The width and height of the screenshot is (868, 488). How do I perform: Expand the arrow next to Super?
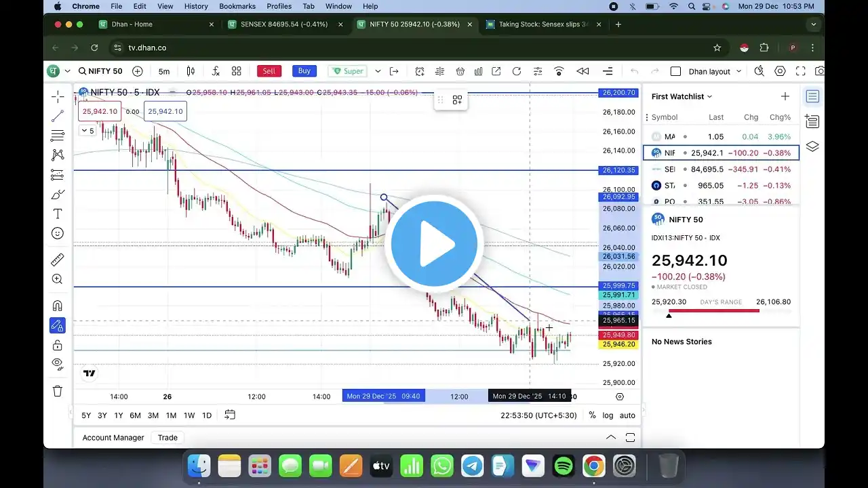pyautogui.click(x=378, y=71)
